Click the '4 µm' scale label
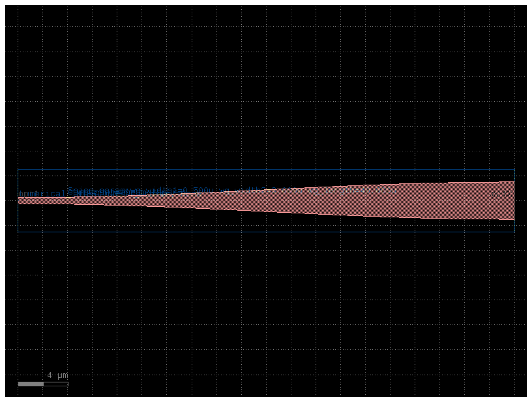Image resolution: width=532 pixels, height=402 pixels. point(58,375)
